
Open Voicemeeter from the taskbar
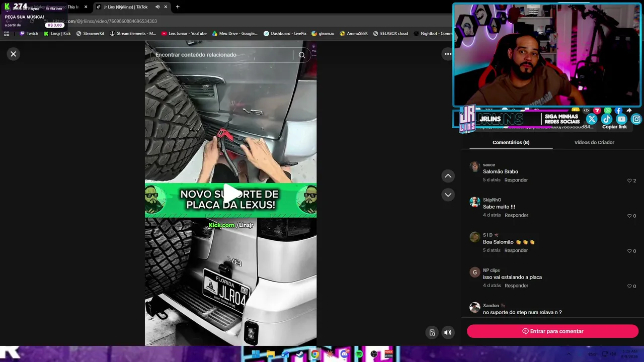pyautogui.click(x=388, y=354)
